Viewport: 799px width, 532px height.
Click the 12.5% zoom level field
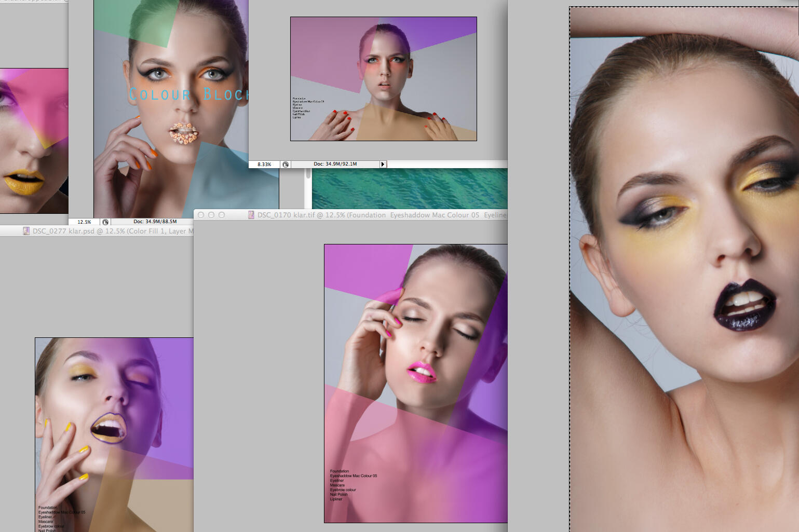[x=84, y=222]
